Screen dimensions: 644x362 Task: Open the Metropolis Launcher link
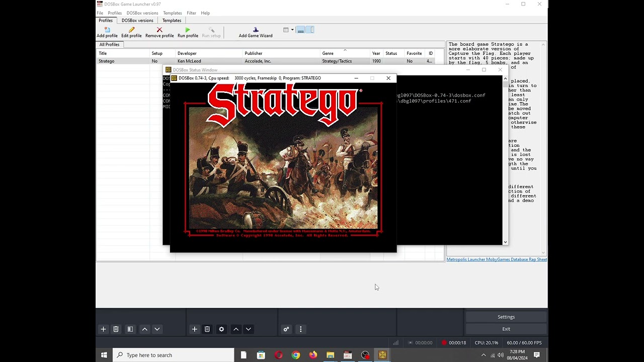pos(466,259)
